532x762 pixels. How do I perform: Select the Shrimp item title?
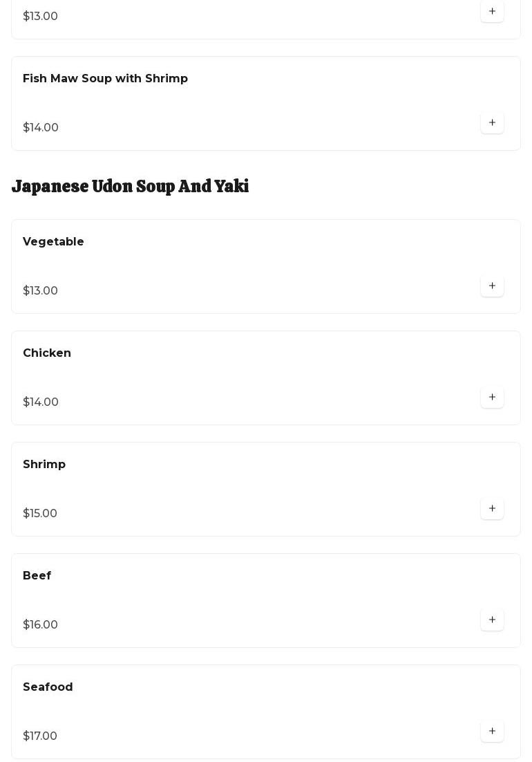[x=44, y=465]
